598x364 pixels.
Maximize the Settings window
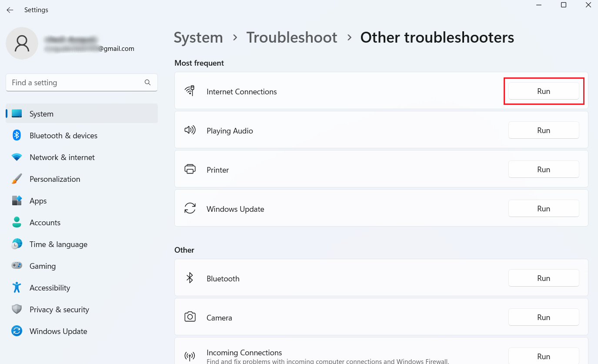coord(564,5)
